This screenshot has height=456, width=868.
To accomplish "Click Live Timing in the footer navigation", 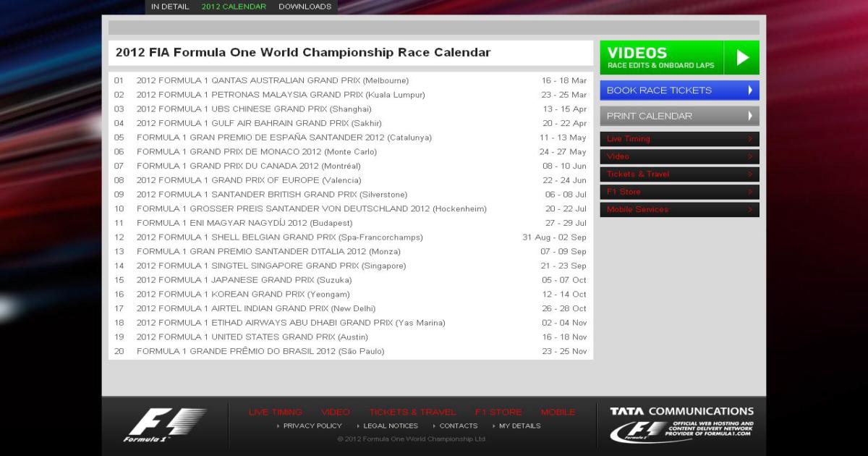I will pos(275,412).
